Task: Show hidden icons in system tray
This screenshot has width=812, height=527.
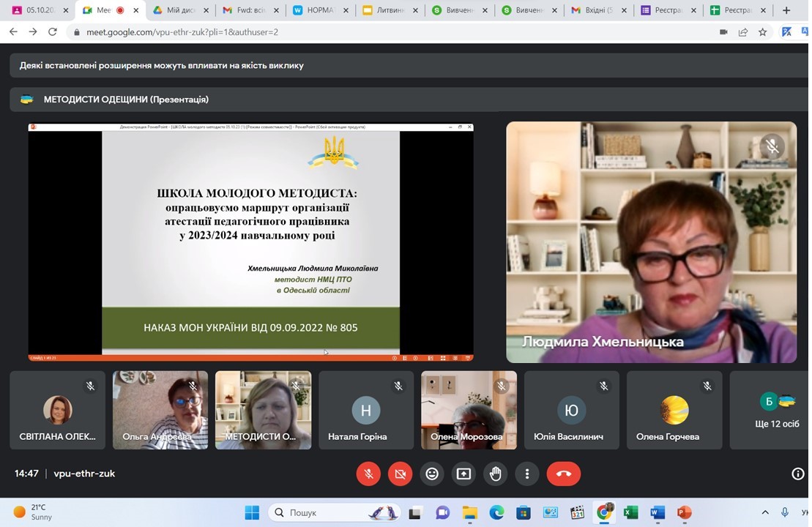Action: tap(765, 512)
